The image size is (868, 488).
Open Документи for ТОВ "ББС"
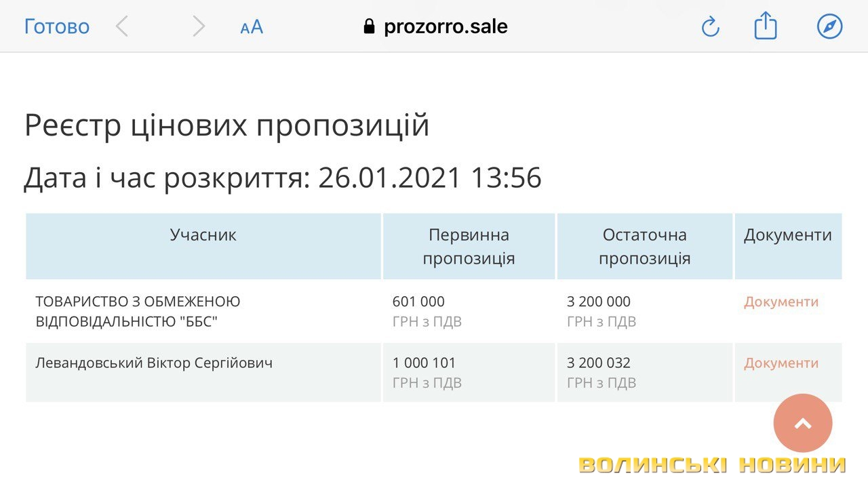coord(781,302)
